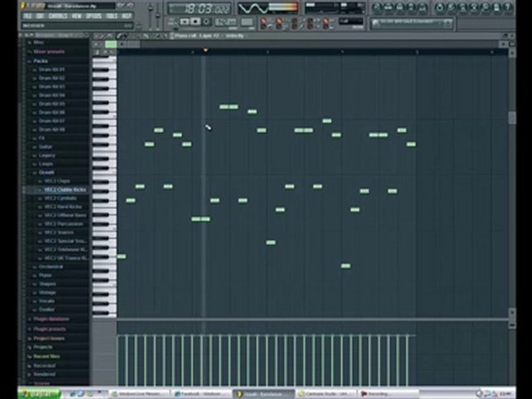
Task: Click the piano roll options menu icon
Action: (96, 35)
